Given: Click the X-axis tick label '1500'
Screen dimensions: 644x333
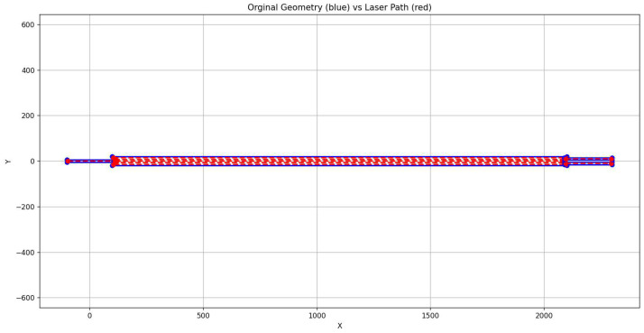Looking at the screenshot, I should pyautogui.click(x=430, y=316).
